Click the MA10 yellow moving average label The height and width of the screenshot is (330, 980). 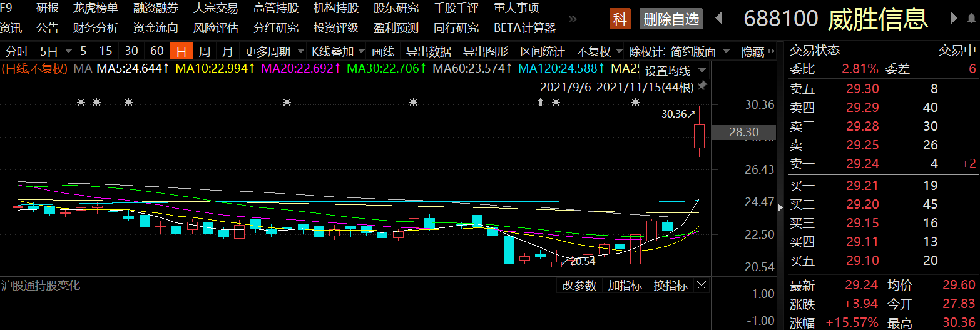click(215, 68)
